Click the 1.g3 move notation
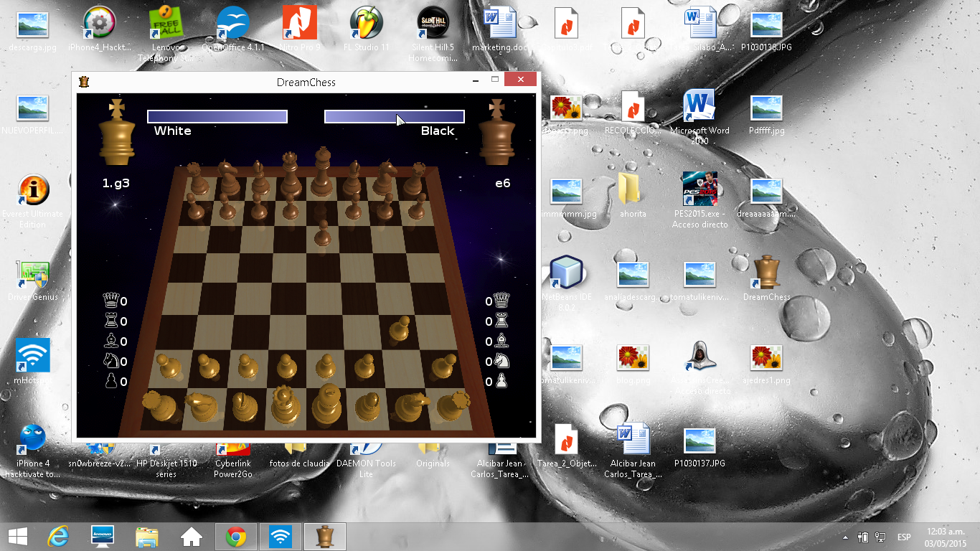This screenshot has width=980, height=551. click(x=116, y=183)
